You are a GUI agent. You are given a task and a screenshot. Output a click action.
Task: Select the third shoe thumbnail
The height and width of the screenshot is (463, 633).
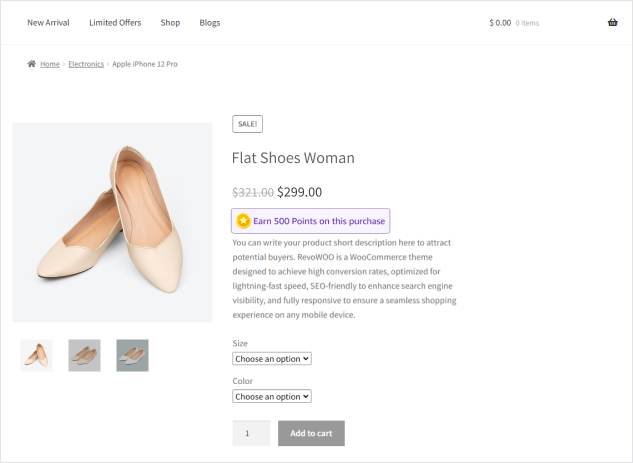click(x=132, y=355)
